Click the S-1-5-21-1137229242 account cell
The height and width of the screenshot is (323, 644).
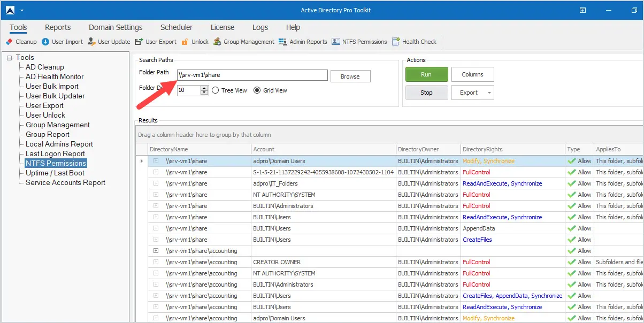coord(324,172)
